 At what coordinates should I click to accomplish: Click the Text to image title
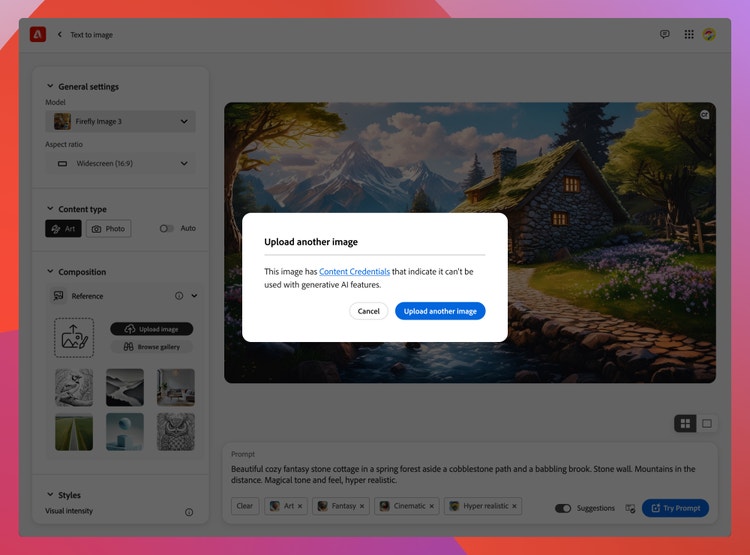[91, 34]
